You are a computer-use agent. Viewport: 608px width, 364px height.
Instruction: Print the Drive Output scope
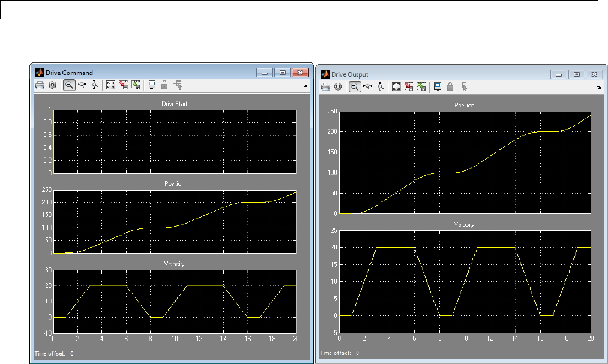325,87
